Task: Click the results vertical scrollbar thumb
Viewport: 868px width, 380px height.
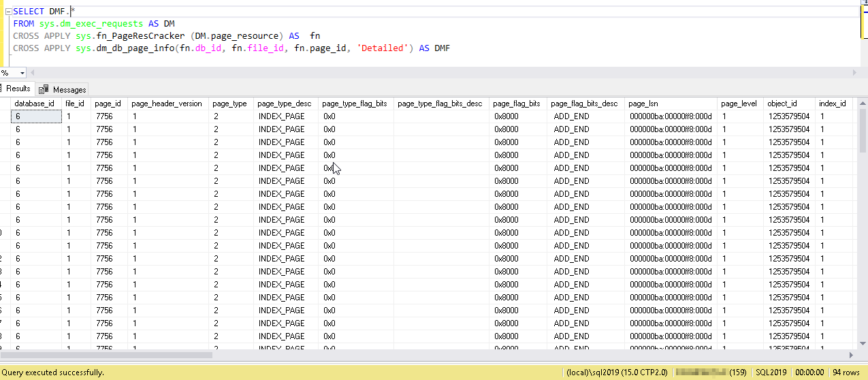Action: pyautogui.click(x=863, y=129)
